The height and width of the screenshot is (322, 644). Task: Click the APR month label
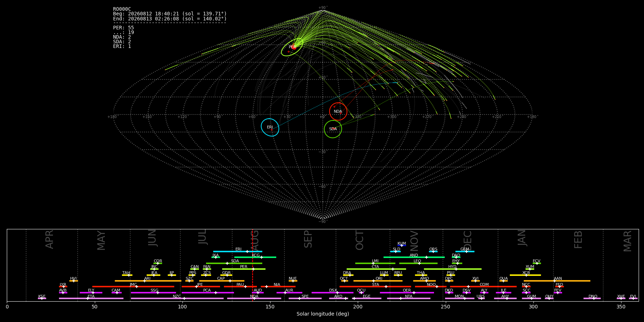49,239
